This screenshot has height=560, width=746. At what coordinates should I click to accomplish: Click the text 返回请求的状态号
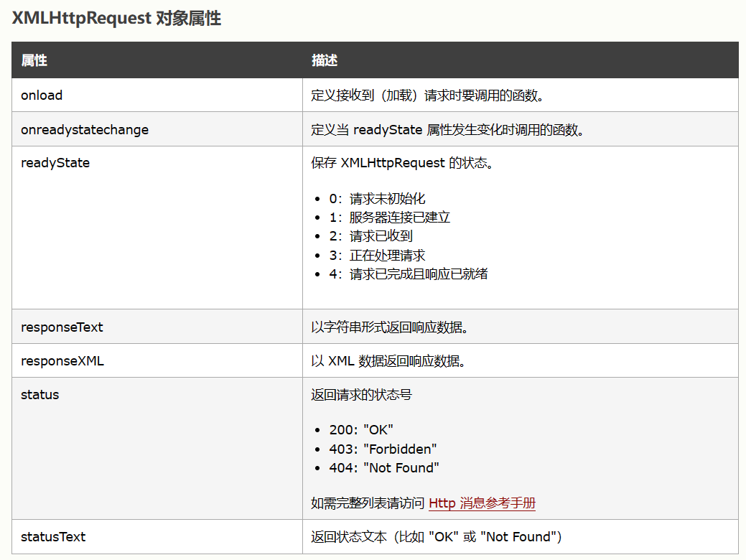point(361,394)
